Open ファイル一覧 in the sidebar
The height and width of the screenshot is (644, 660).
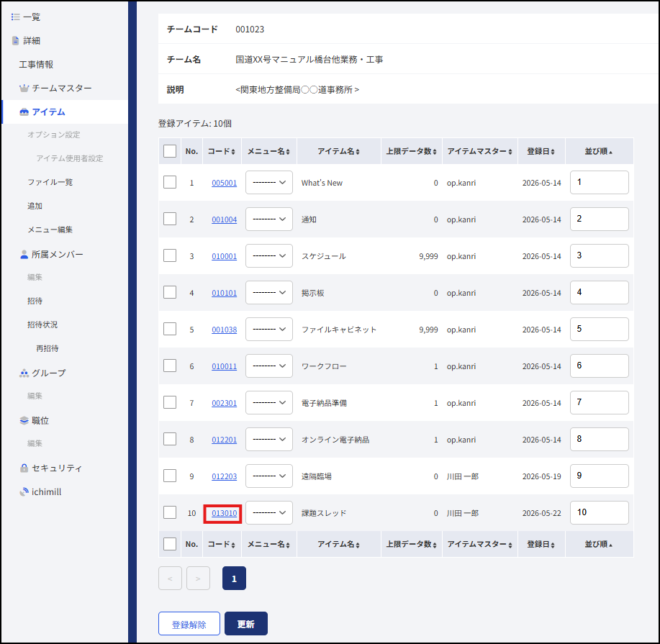click(50, 182)
